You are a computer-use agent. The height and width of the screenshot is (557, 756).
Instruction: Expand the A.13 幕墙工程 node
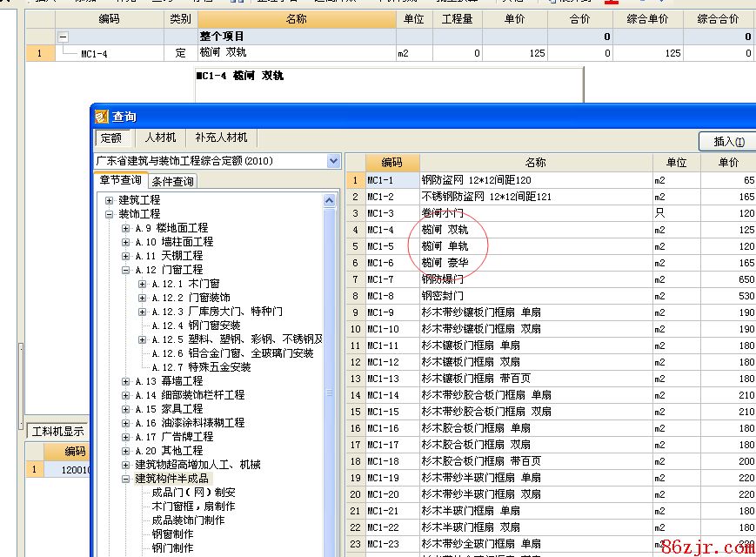point(126,381)
